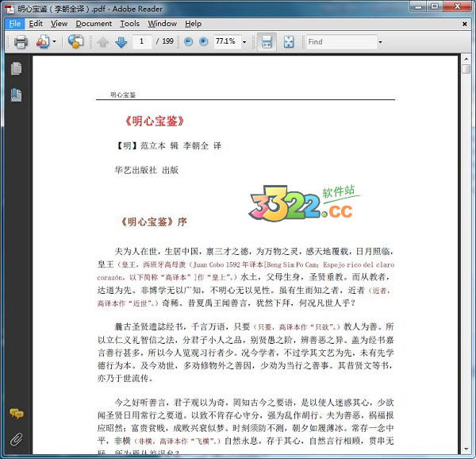The width and height of the screenshot is (476, 459).
Task: Click the scrollbar down arrow
Action: pos(466,449)
